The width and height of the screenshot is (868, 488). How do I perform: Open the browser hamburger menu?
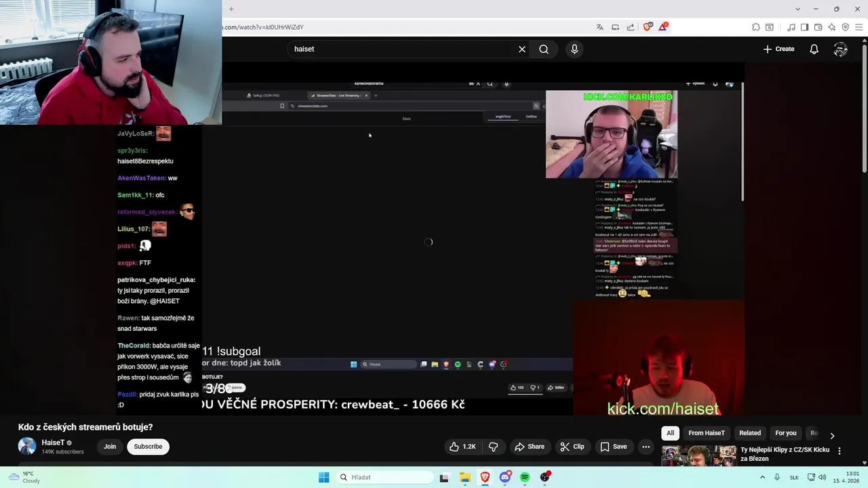click(859, 27)
